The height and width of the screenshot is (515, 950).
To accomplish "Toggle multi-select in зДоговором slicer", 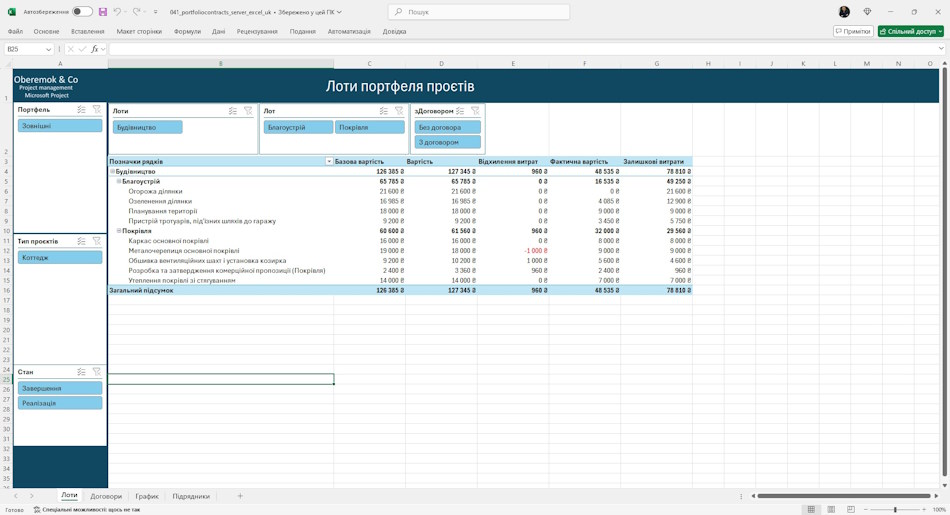I will [x=460, y=111].
